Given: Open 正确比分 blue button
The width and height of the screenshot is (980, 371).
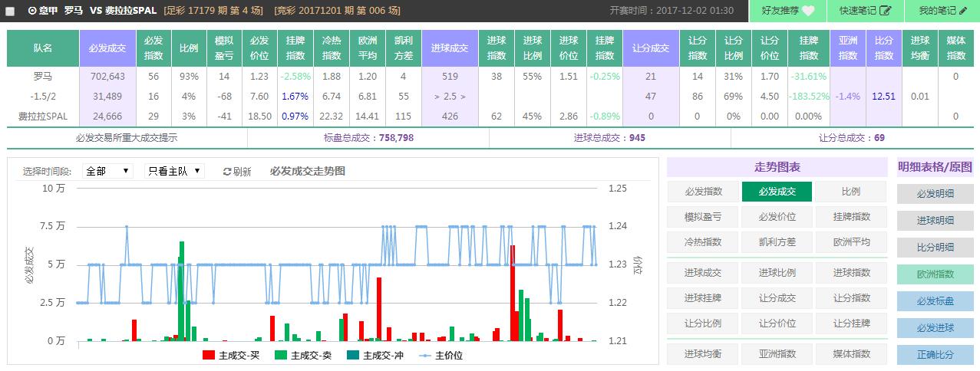Looking at the screenshot, I should point(935,355).
